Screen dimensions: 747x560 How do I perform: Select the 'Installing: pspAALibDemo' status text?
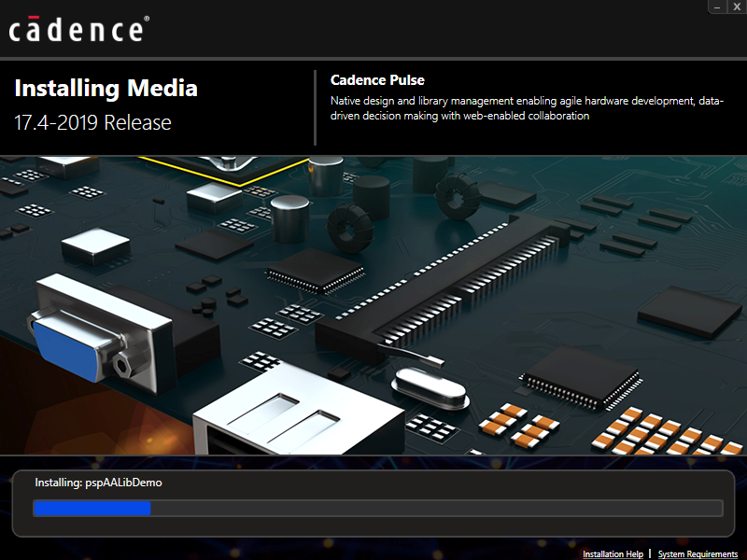99,483
